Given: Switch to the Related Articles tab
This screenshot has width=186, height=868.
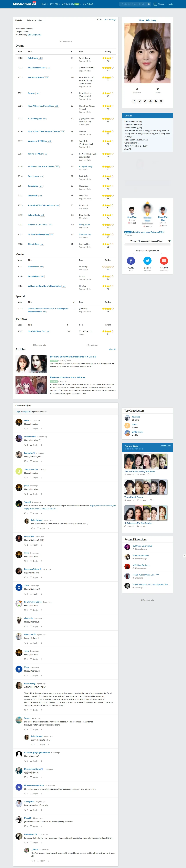Looking at the screenshot, I should 34,20.
